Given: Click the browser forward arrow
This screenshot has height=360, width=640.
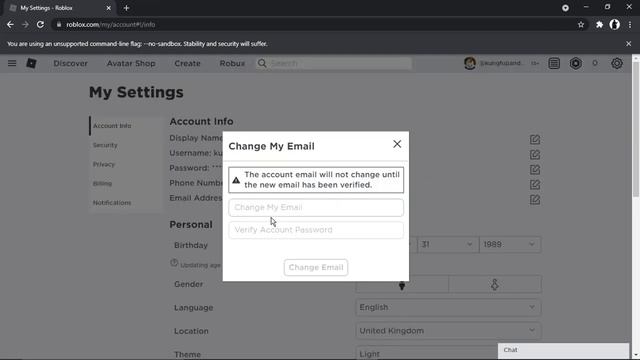Looking at the screenshot, I should [25, 24].
